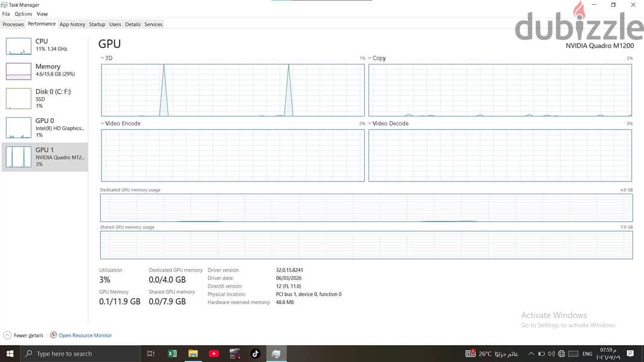Open the weather widget showing 26°C

coord(492,354)
